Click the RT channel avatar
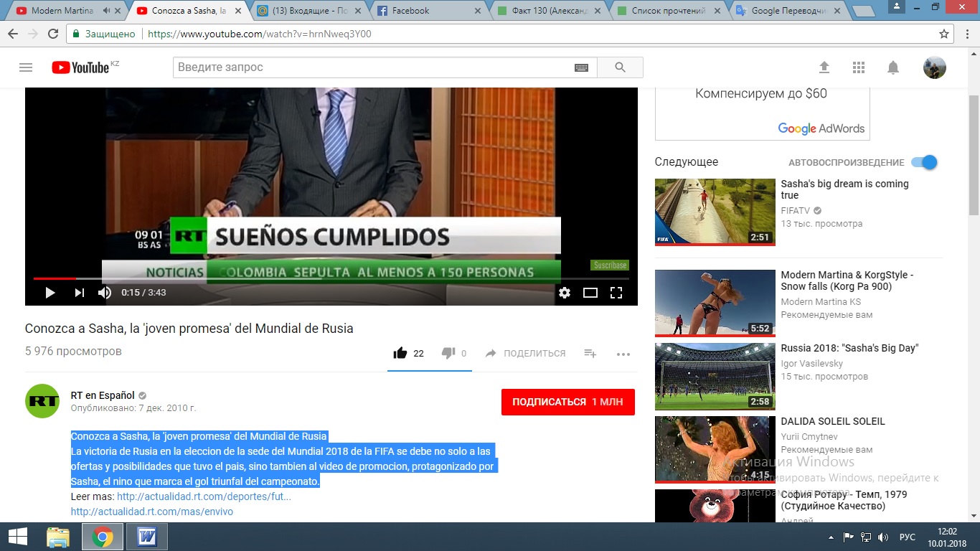The width and height of the screenshot is (980, 551). tap(42, 401)
